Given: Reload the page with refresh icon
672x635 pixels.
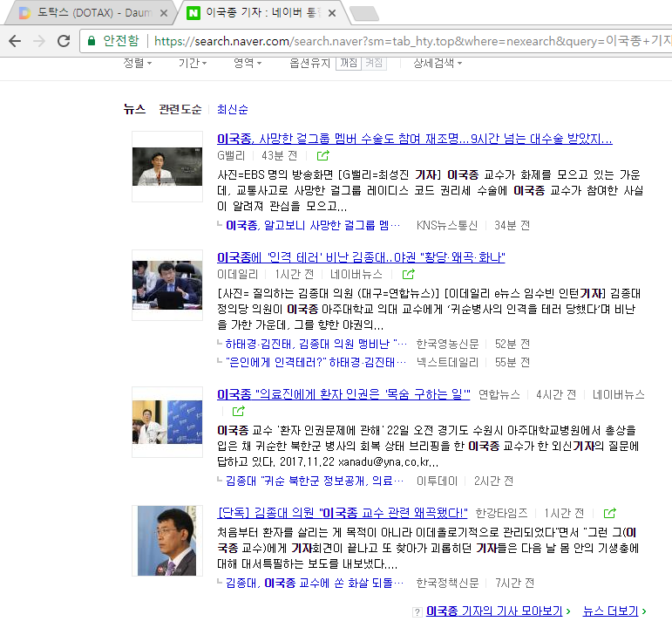Looking at the screenshot, I should (x=64, y=41).
